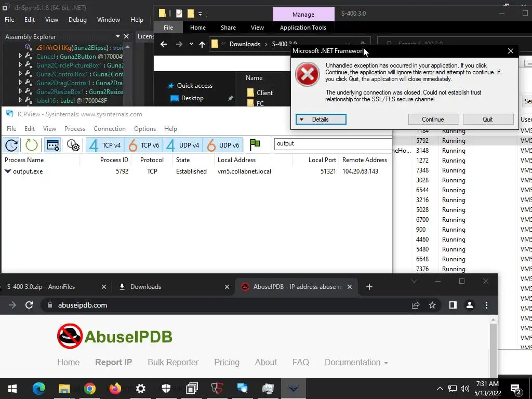Image resolution: width=532 pixels, height=399 pixels.
Task: Open TCPView Options menu
Action: (145, 129)
